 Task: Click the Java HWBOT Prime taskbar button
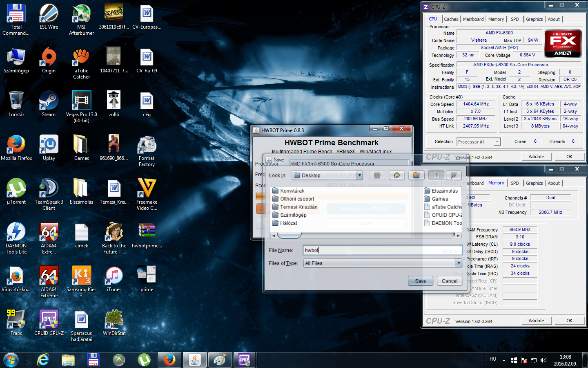(x=195, y=360)
